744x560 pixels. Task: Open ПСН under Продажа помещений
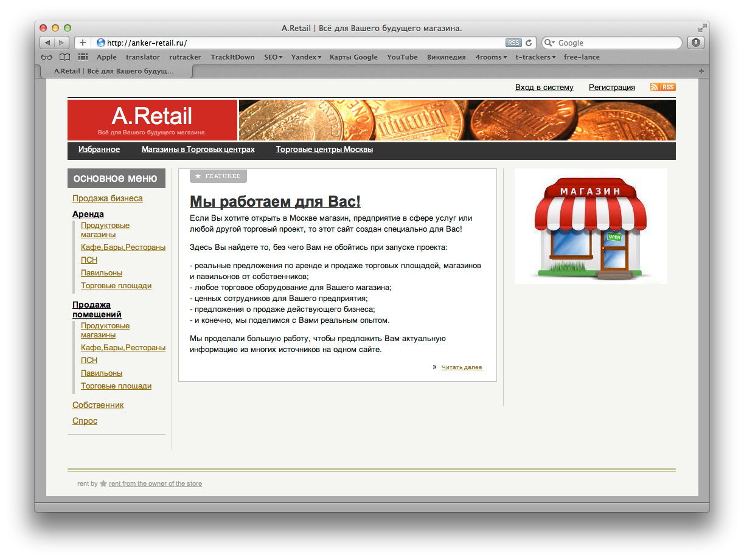point(89,361)
